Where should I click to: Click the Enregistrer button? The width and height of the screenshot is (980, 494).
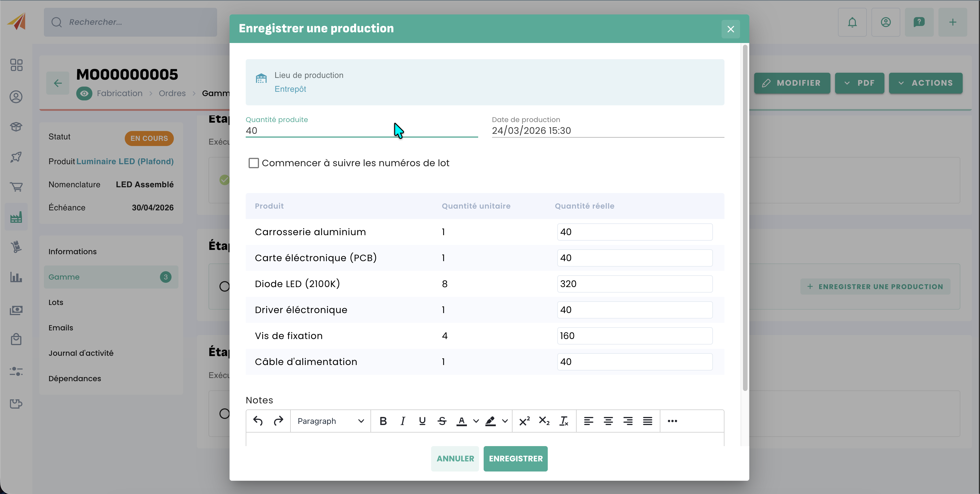[x=515, y=459]
